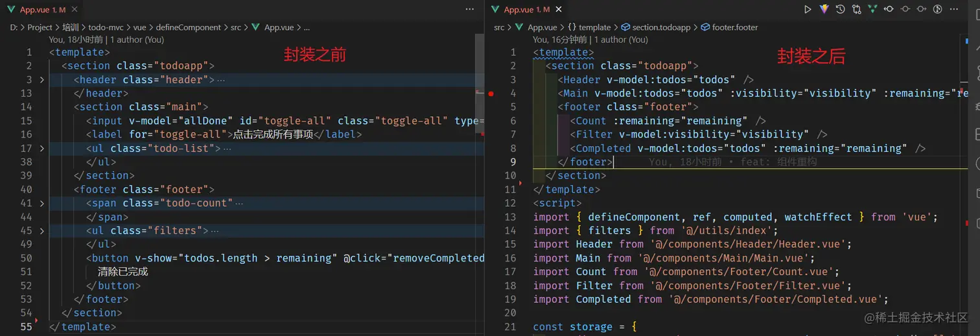
Task: Open more actions menu in left editor group
Action: tap(470, 9)
